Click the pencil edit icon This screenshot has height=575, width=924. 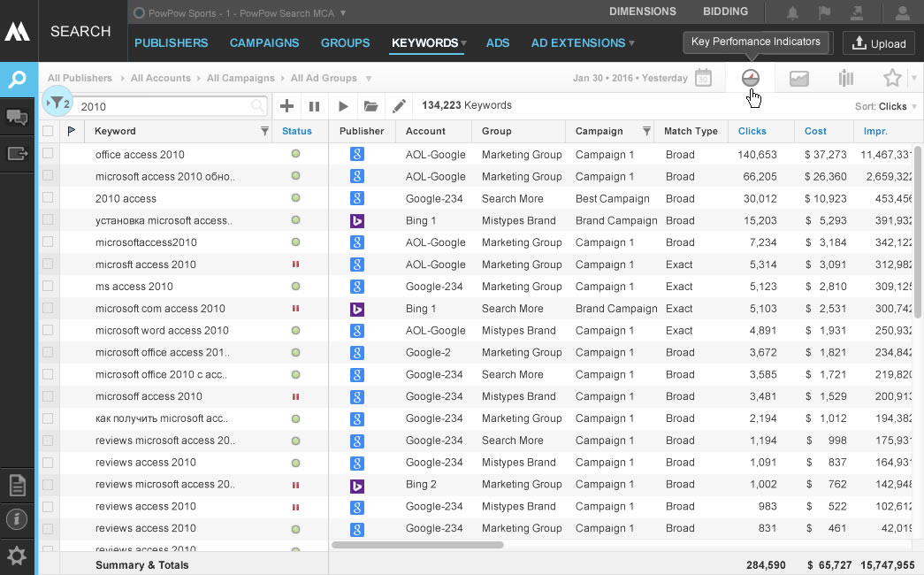[399, 106]
